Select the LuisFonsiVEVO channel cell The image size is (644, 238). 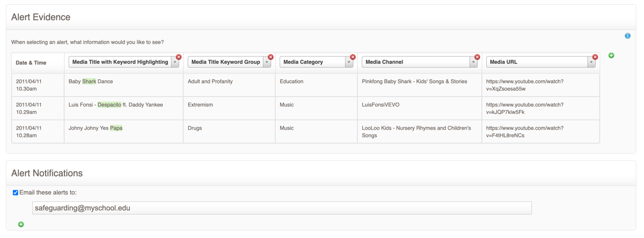(x=420, y=109)
